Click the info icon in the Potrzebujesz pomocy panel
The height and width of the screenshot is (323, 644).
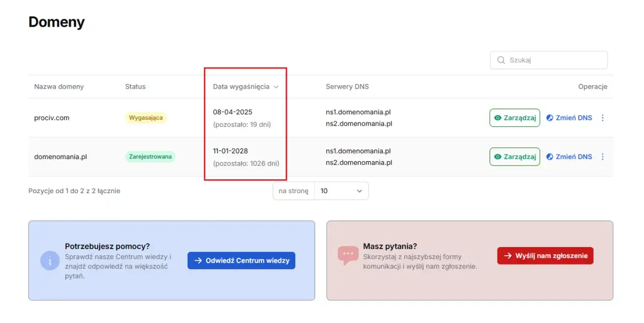click(x=50, y=260)
